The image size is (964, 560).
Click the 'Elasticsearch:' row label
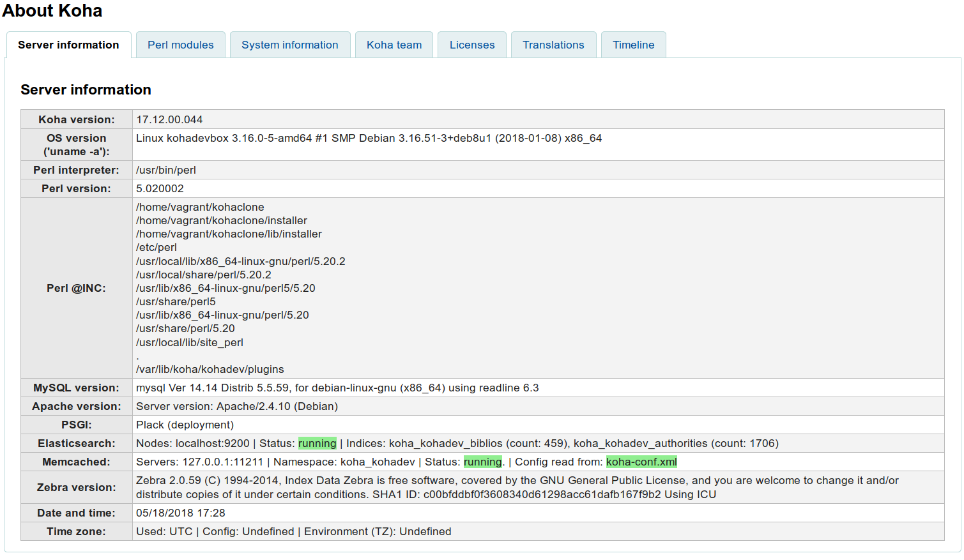tap(77, 443)
